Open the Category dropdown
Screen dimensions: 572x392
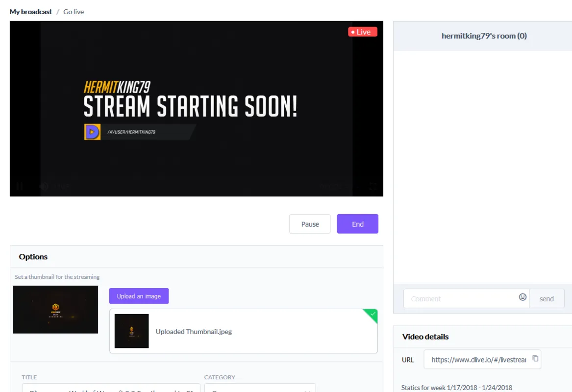260,388
